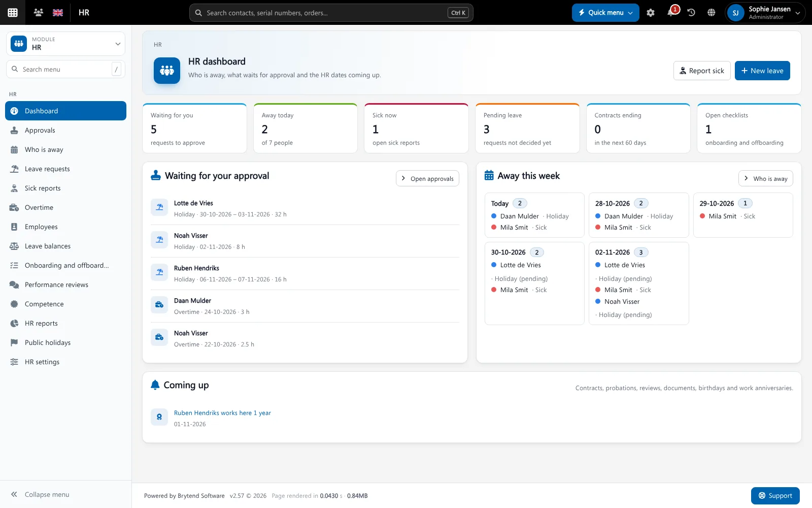Open the Away today stat card
The width and height of the screenshot is (812, 508).
306,128
